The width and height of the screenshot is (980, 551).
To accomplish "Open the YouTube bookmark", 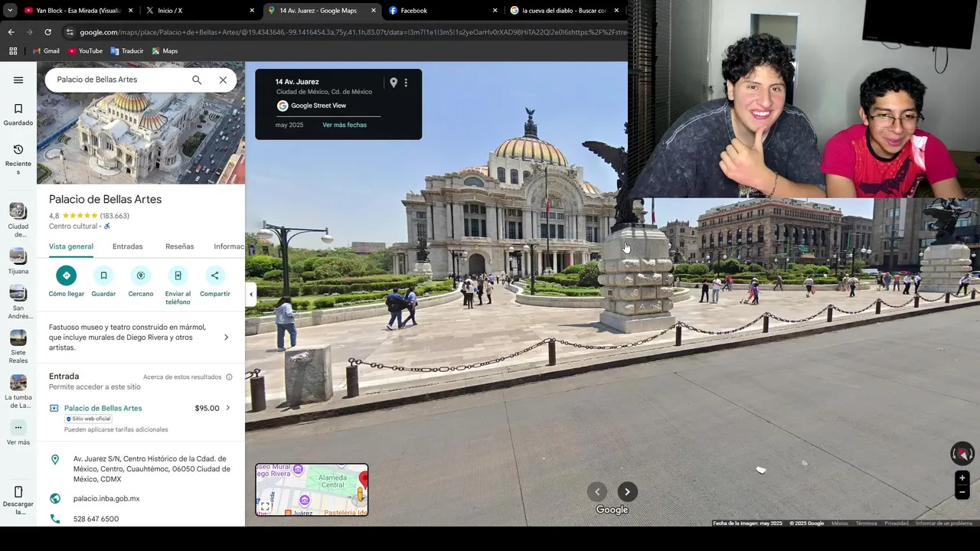I will point(85,51).
